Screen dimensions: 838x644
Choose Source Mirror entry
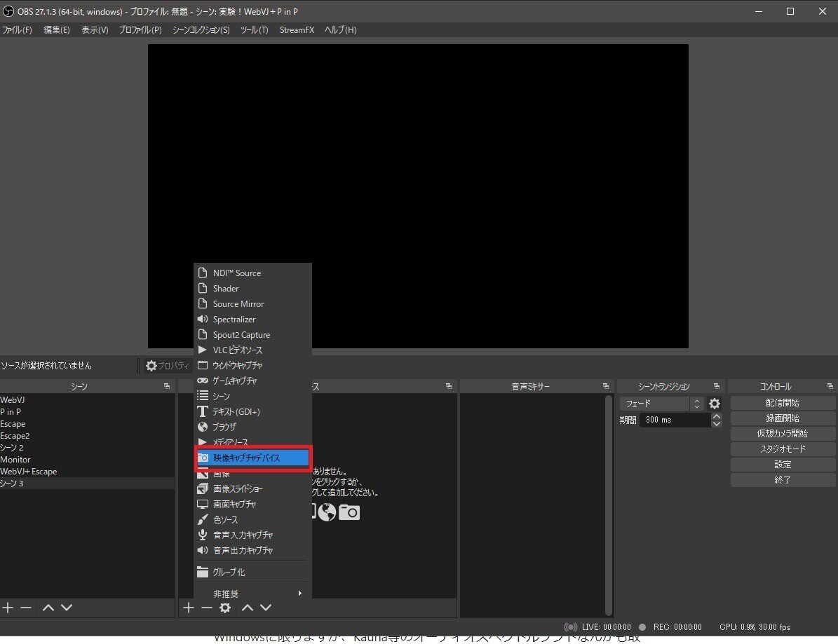click(252, 304)
